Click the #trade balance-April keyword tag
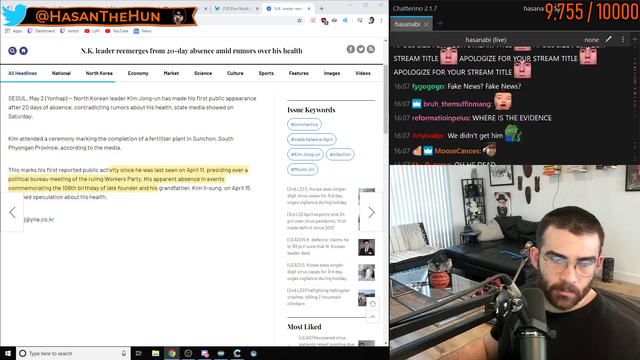 click(x=312, y=139)
